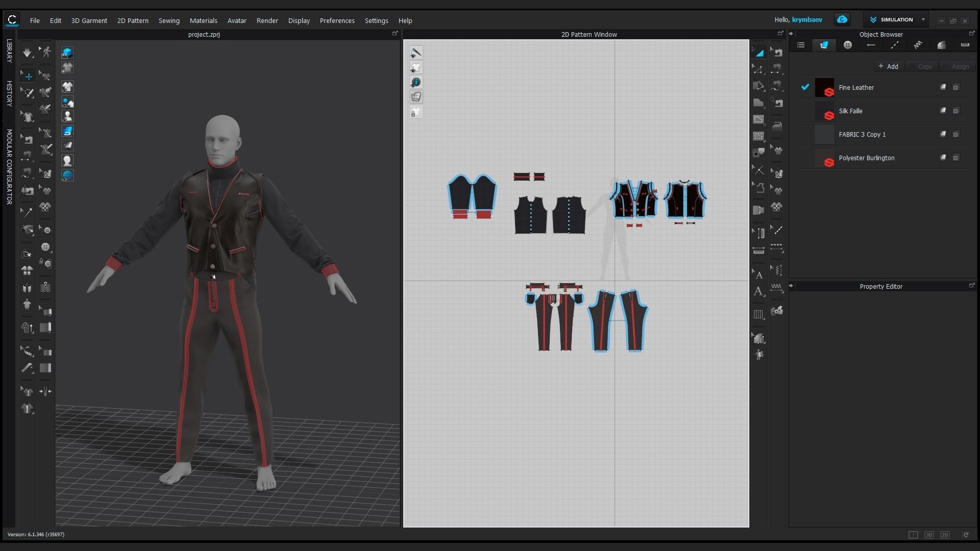Pop out the 2D Pattern Window

tap(780, 34)
